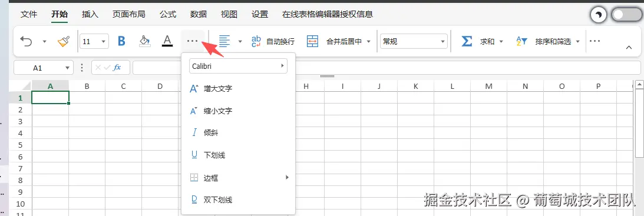Choose 缩小文字 from the dropdown menu

tap(238, 111)
